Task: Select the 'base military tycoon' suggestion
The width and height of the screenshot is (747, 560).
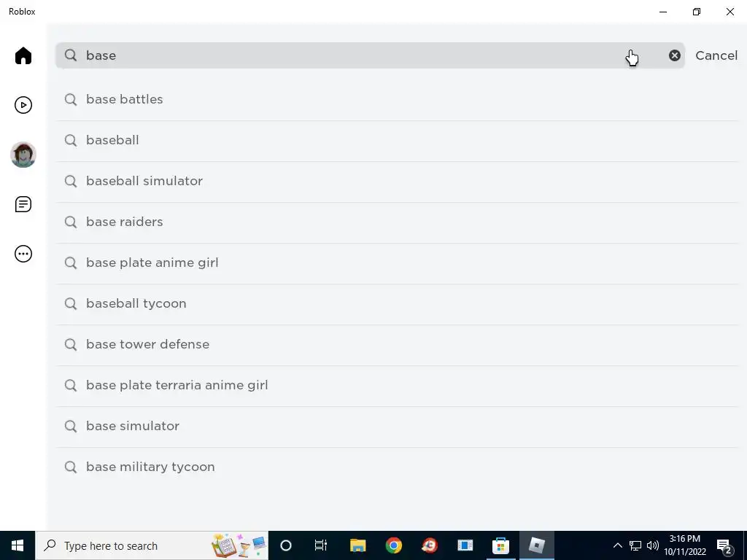Action: click(397, 467)
